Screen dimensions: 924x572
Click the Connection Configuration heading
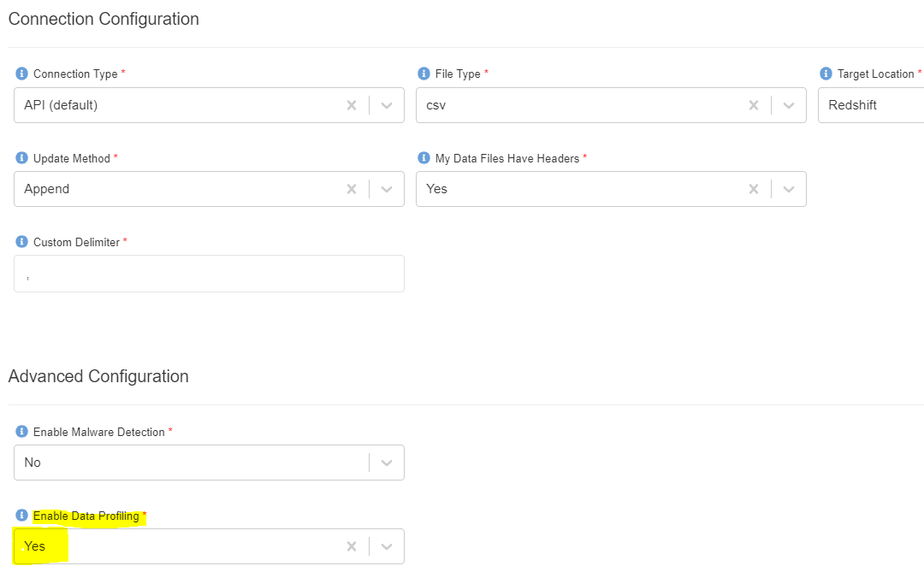pyautogui.click(x=104, y=19)
